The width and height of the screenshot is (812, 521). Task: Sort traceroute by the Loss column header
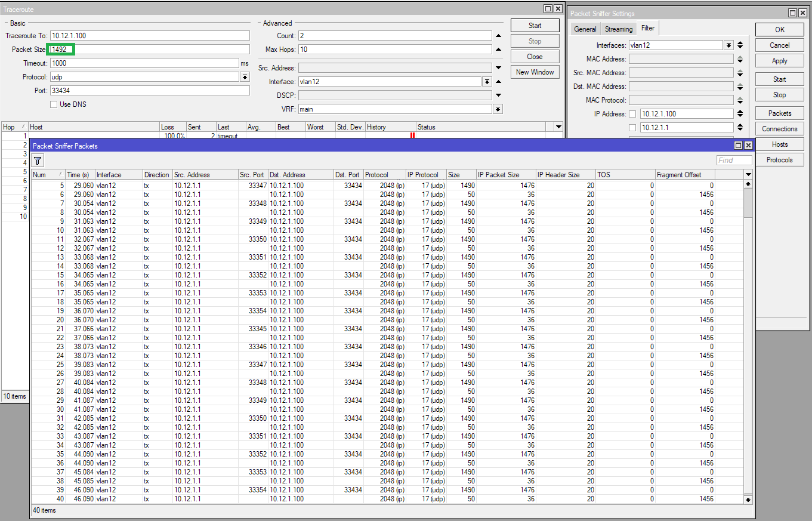tap(173, 127)
